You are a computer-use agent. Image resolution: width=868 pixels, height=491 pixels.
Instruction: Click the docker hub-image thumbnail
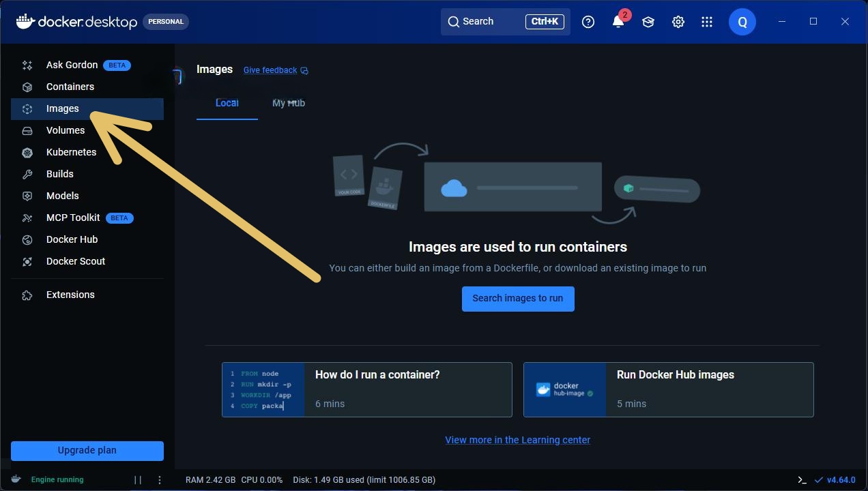[x=565, y=390]
